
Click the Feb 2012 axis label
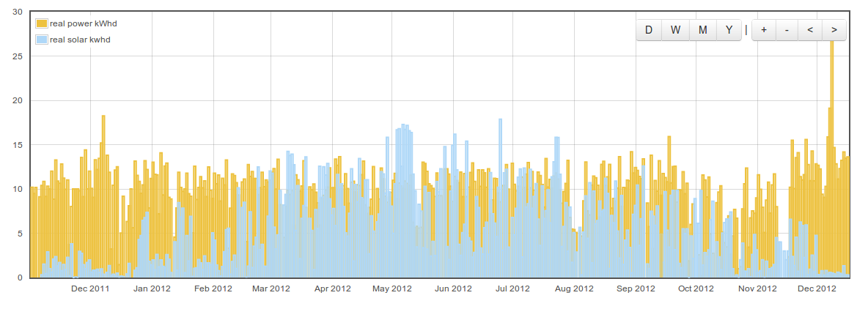[213, 288]
